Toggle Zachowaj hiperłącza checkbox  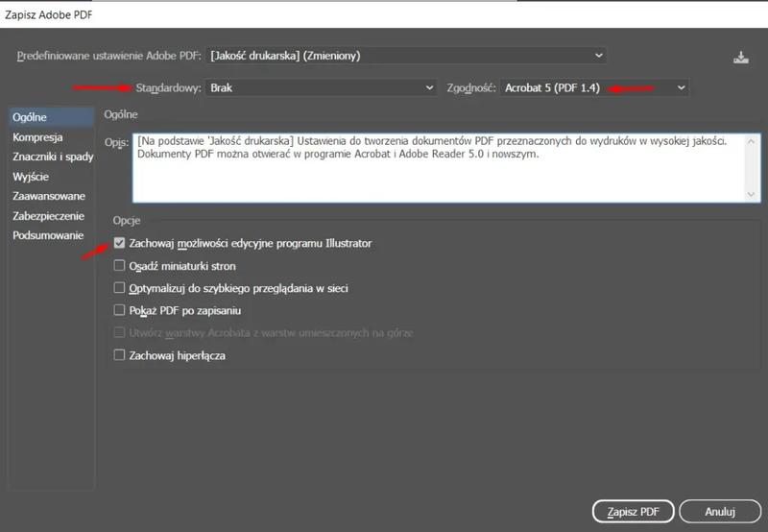tap(119, 355)
